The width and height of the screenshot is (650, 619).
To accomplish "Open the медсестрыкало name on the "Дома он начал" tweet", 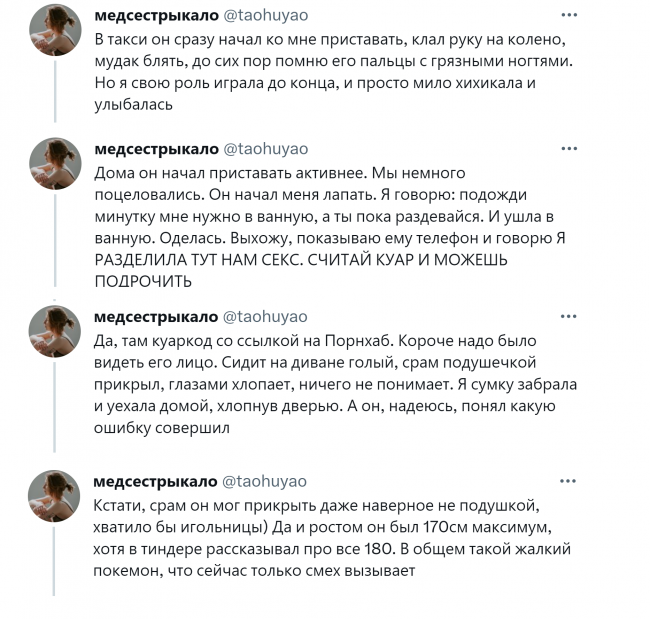I will tap(155, 150).
